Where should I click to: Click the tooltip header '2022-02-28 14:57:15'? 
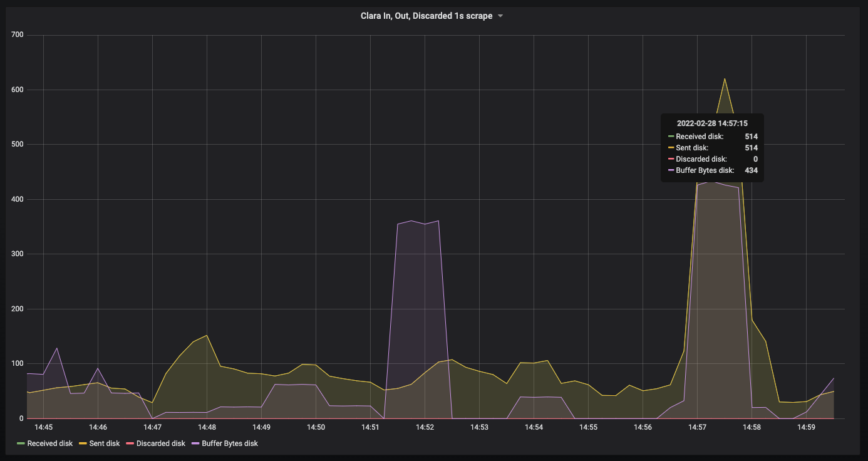click(x=712, y=123)
